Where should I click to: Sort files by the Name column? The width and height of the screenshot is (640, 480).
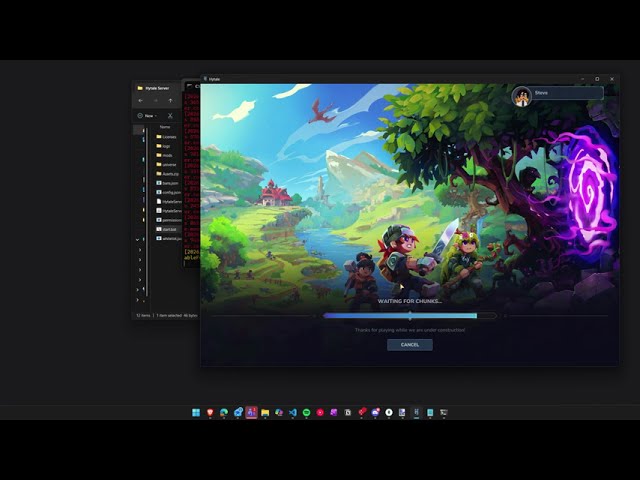pos(165,127)
